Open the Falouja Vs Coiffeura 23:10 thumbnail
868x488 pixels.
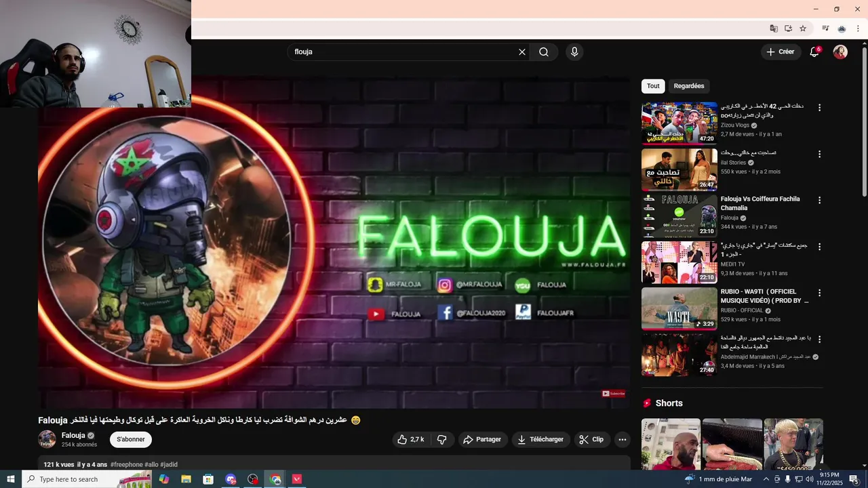[679, 216]
